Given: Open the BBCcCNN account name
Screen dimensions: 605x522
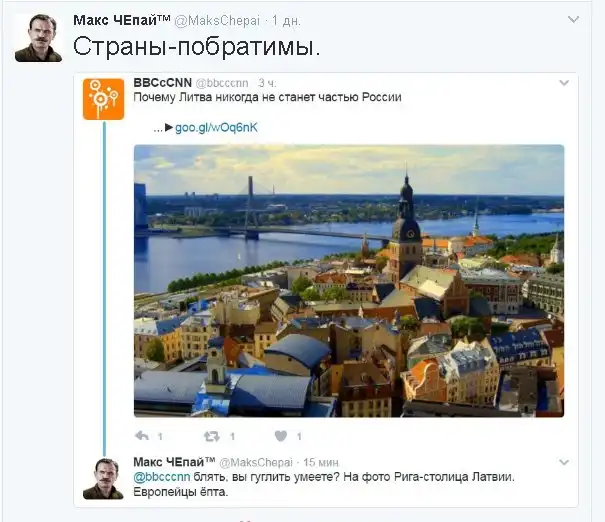Looking at the screenshot, I should (x=162, y=82).
